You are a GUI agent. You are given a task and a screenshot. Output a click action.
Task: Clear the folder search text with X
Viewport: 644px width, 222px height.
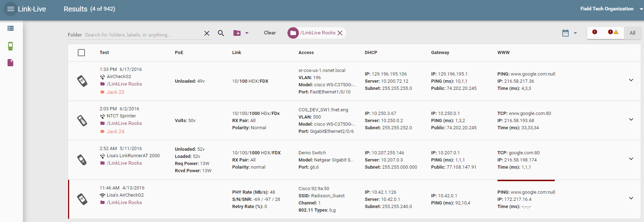pos(207,33)
